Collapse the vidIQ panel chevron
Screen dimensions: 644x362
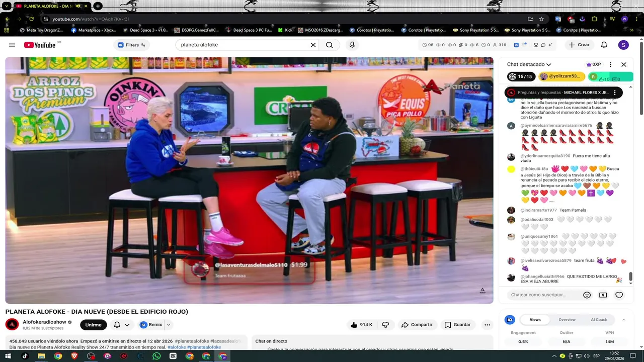(x=624, y=320)
